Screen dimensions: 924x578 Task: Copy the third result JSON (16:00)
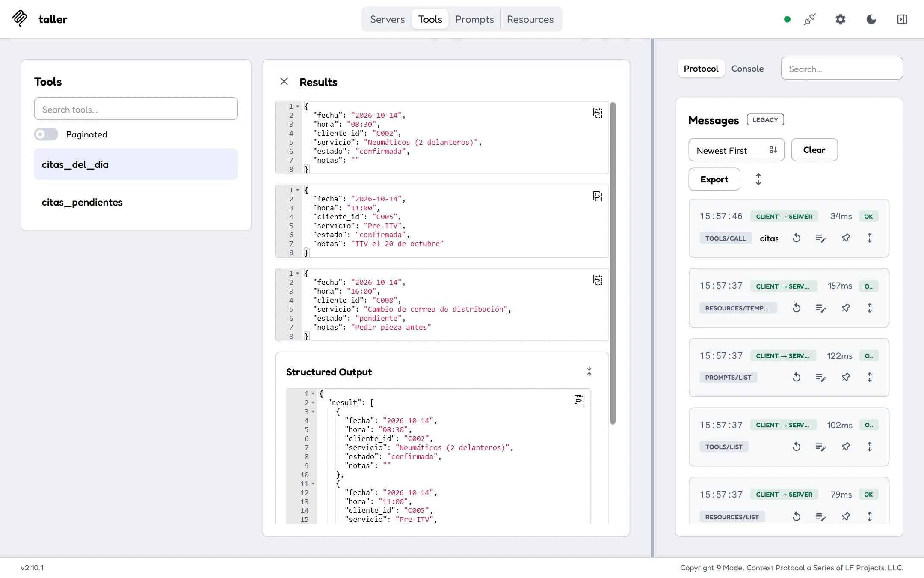pyautogui.click(x=598, y=280)
